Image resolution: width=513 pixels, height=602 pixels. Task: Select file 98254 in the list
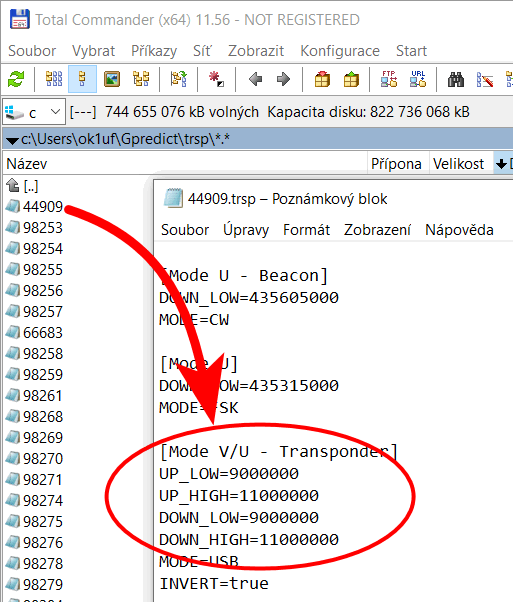pyautogui.click(x=43, y=249)
